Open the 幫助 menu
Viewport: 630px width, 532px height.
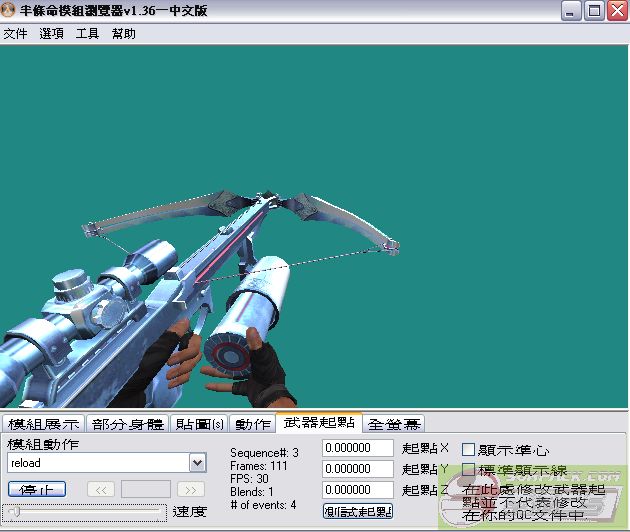pos(124,33)
